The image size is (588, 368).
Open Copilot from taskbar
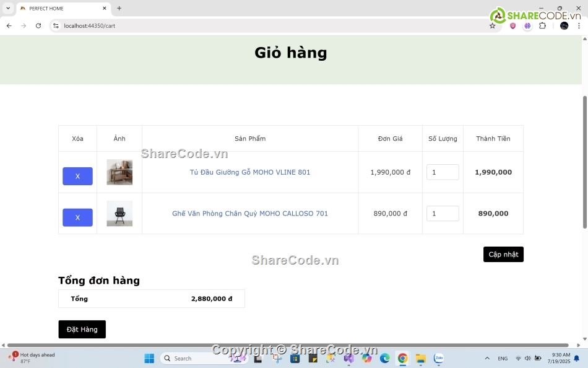pyautogui.click(x=367, y=359)
